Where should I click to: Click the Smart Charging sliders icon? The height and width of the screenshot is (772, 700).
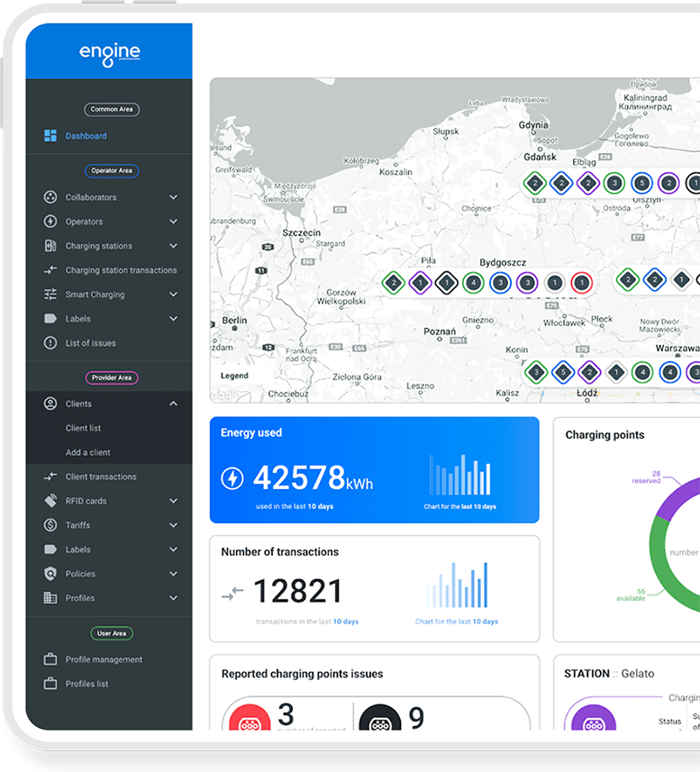click(x=50, y=295)
